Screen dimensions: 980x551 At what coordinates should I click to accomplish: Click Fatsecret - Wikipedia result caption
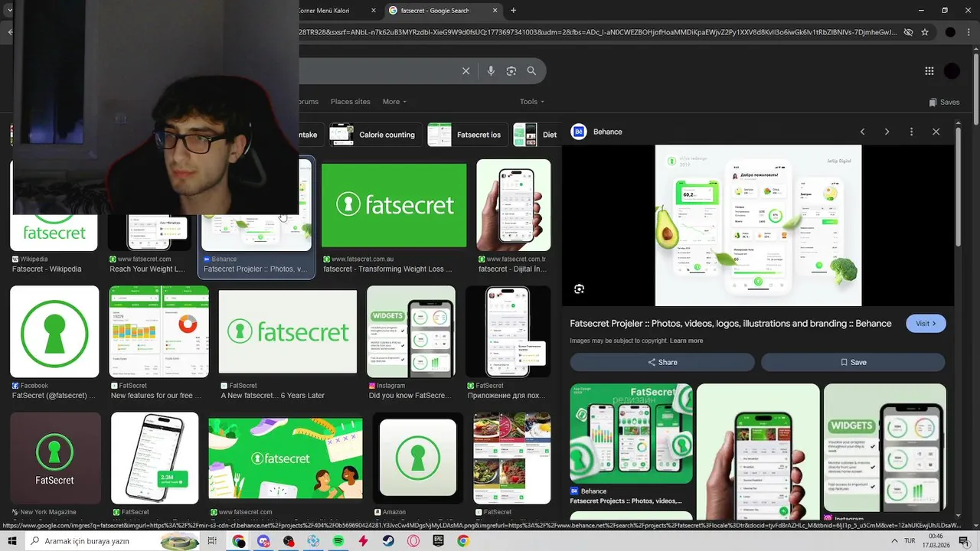click(47, 269)
